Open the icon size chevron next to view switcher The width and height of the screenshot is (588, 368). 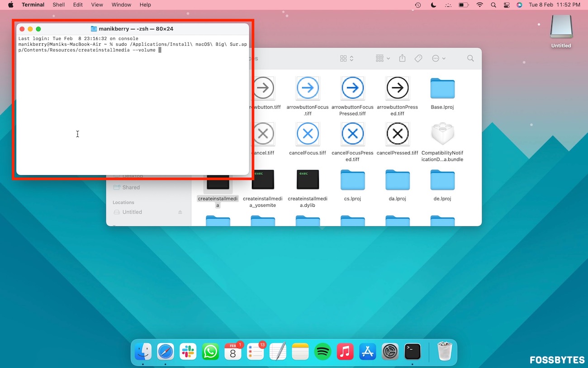click(x=351, y=58)
